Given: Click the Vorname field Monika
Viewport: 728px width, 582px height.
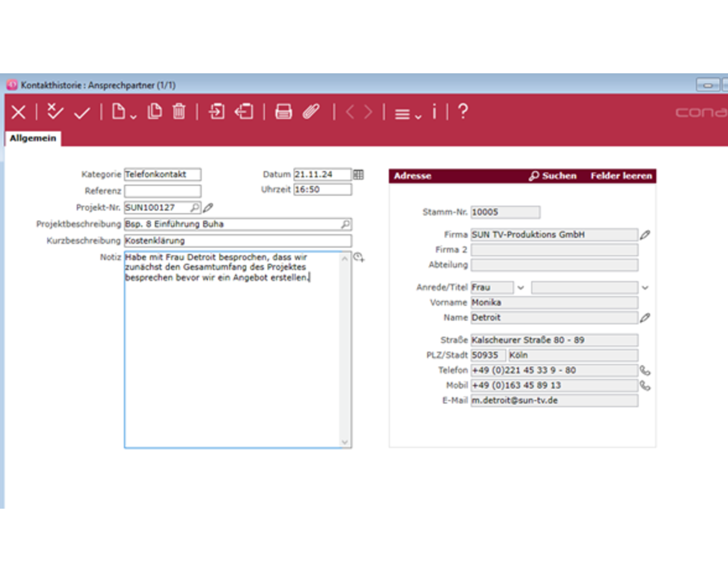Looking at the screenshot, I should click(555, 302).
